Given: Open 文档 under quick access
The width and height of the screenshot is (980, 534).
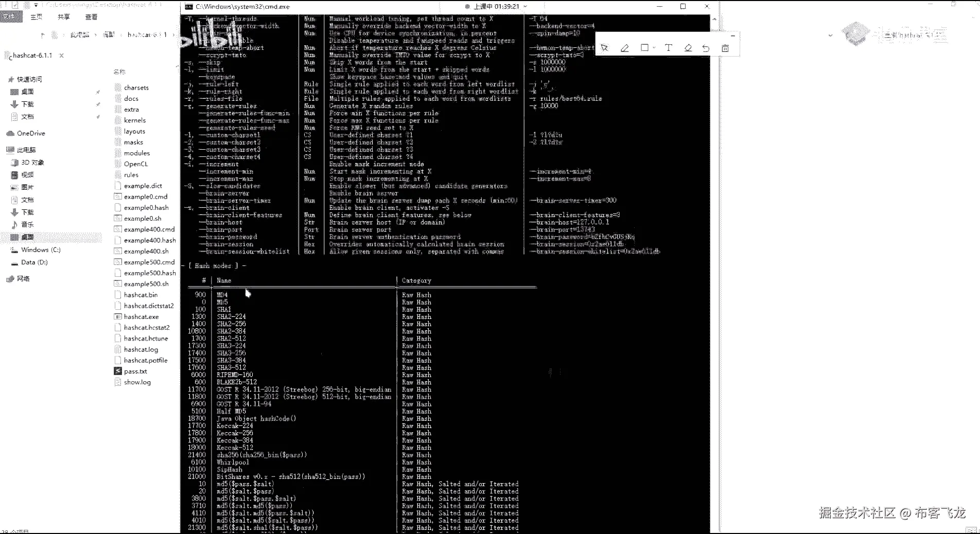Looking at the screenshot, I should 28,117.
